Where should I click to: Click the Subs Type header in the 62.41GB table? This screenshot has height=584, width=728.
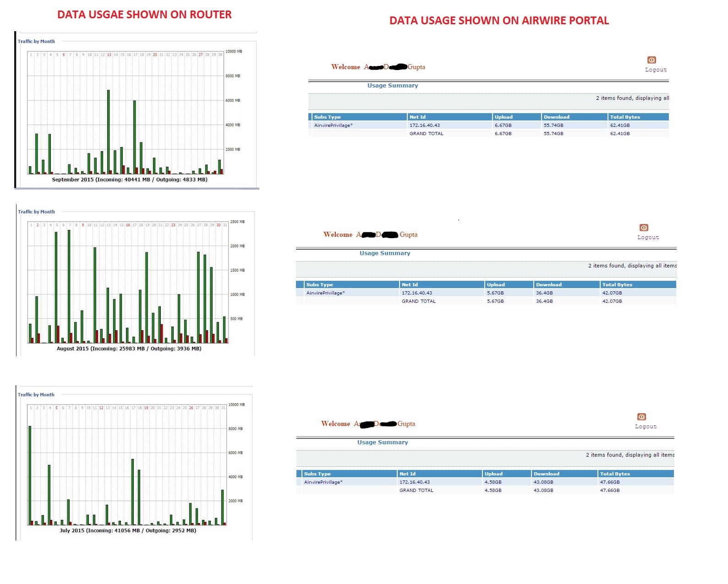pyautogui.click(x=360, y=117)
